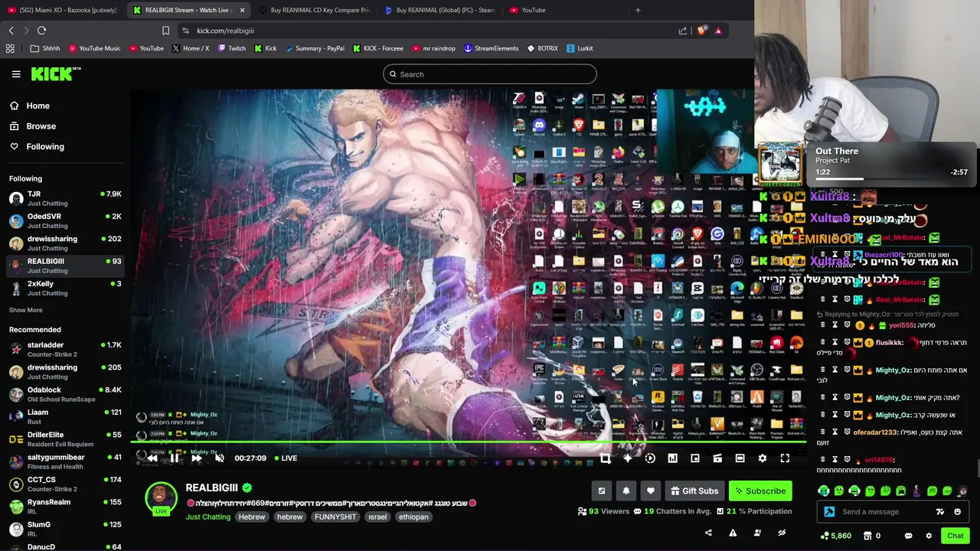
Task: Click the crop/clip icon in player controls
Action: tap(605, 458)
